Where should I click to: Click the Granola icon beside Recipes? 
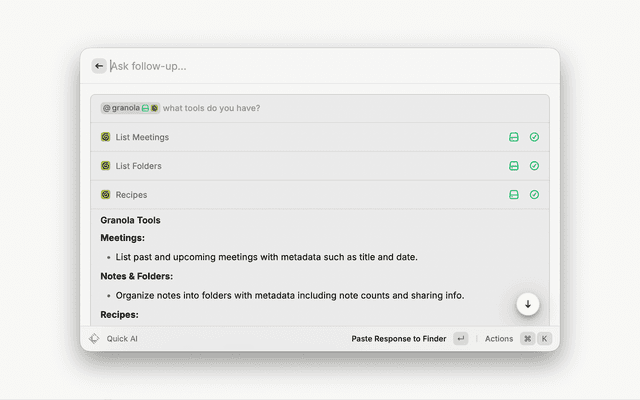click(x=106, y=195)
